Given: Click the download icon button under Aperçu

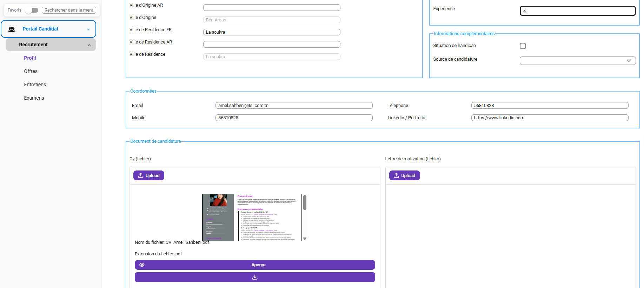Looking at the screenshot, I should click(255, 277).
